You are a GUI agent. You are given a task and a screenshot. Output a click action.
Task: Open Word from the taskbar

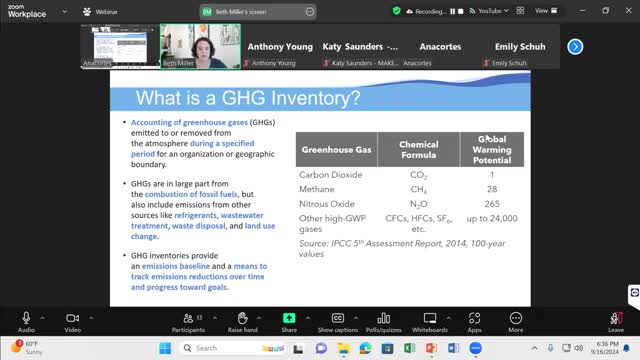click(453, 348)
